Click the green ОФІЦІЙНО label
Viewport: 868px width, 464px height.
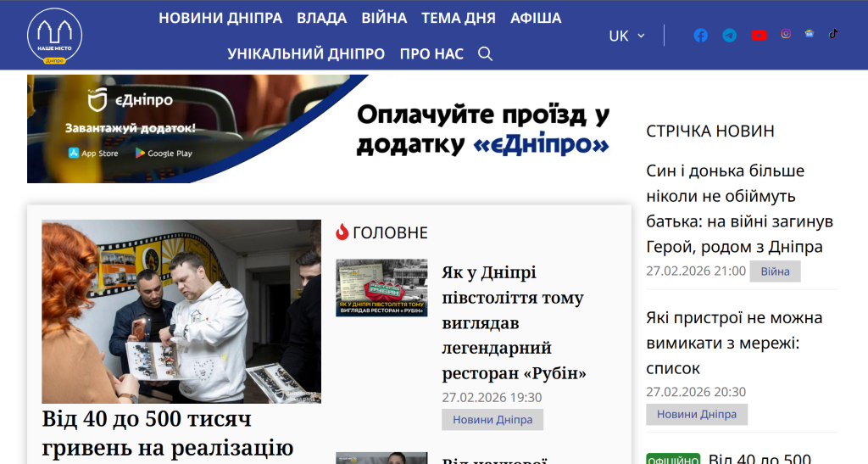click(x=673, y=459)
